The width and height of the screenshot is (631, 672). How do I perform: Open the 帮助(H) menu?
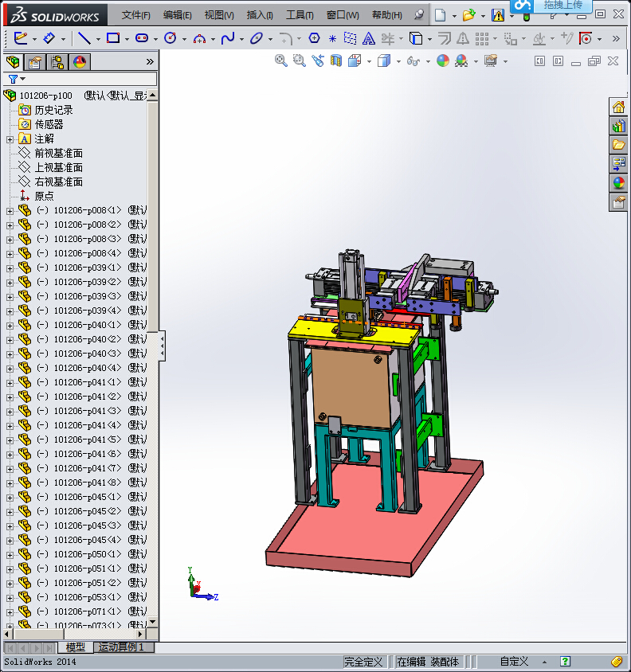(x=387, y=15)
